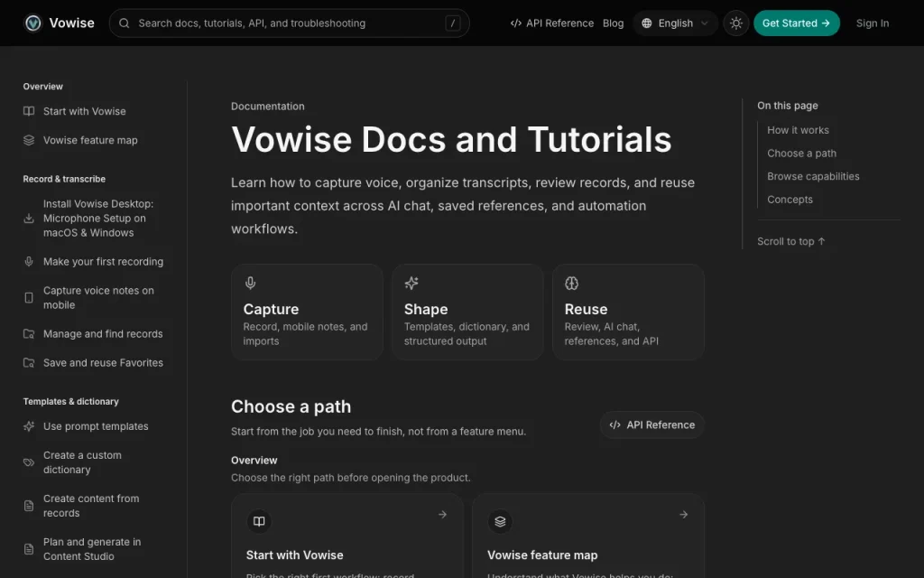The width and height of the screenshot is (924, 578).
Task: Click the document icon beside Plan and generate in Content Studio
Action: (x=29, y=549)
